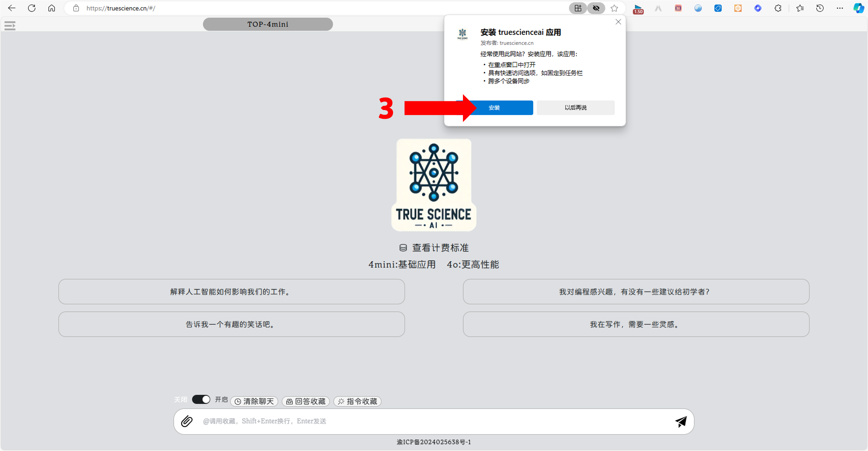
Task: Expand the sidebar hamburger menu
Action: point(10,26)
